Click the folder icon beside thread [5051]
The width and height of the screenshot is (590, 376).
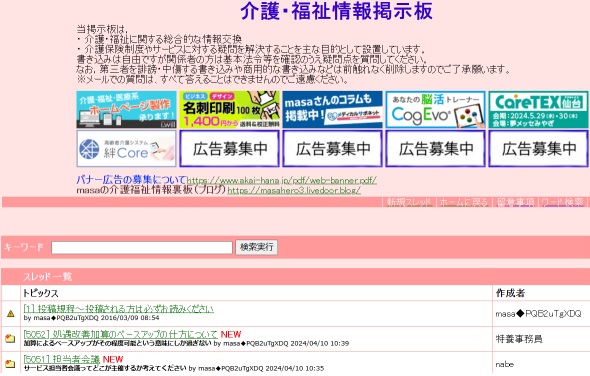pyautogui.click(x=10, y=364)
